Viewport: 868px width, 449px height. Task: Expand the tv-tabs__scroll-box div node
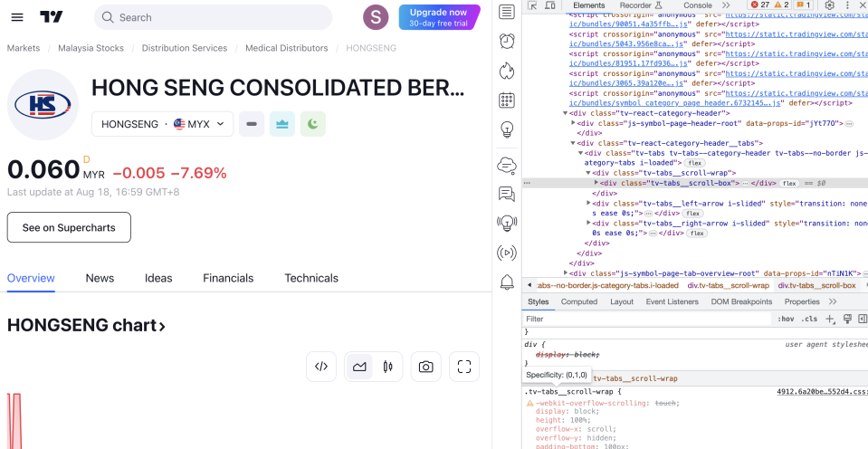pyautogui.click(x=596, y=183)
